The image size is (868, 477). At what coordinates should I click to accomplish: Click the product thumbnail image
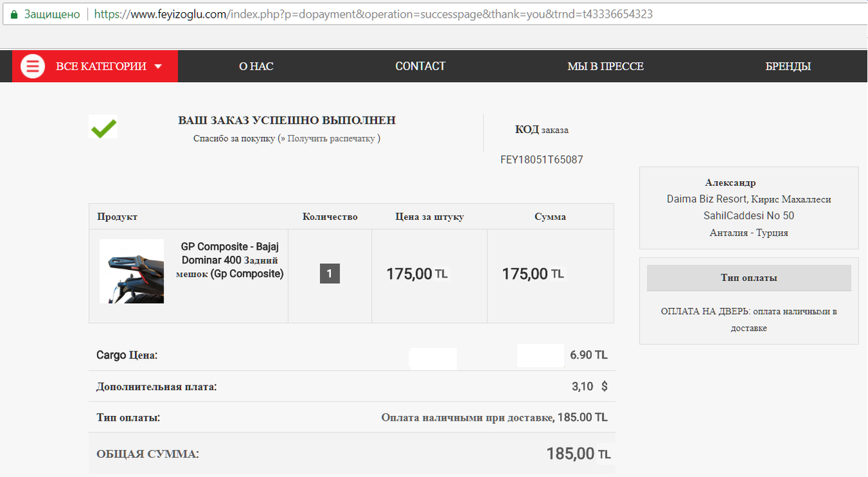coord(132,271)
